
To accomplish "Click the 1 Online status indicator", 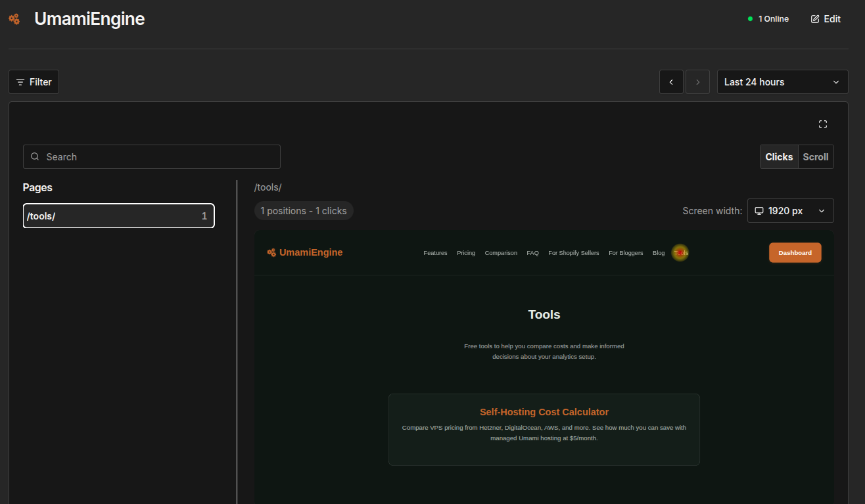I will coord(768,19).
